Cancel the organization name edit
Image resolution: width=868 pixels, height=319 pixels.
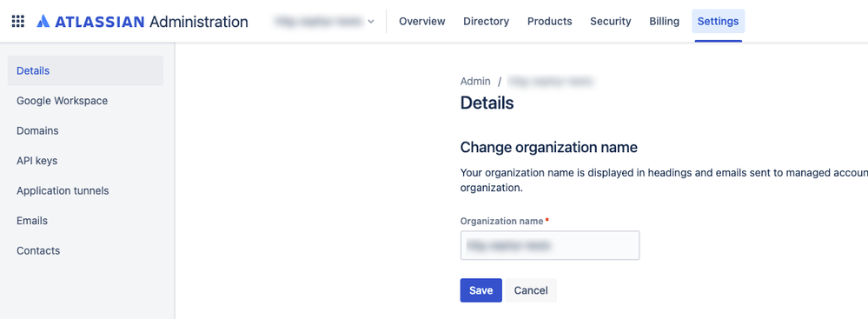click(x=531, y=290)
